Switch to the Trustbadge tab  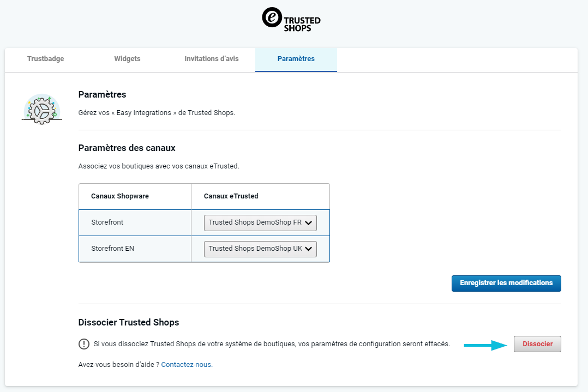46,59
